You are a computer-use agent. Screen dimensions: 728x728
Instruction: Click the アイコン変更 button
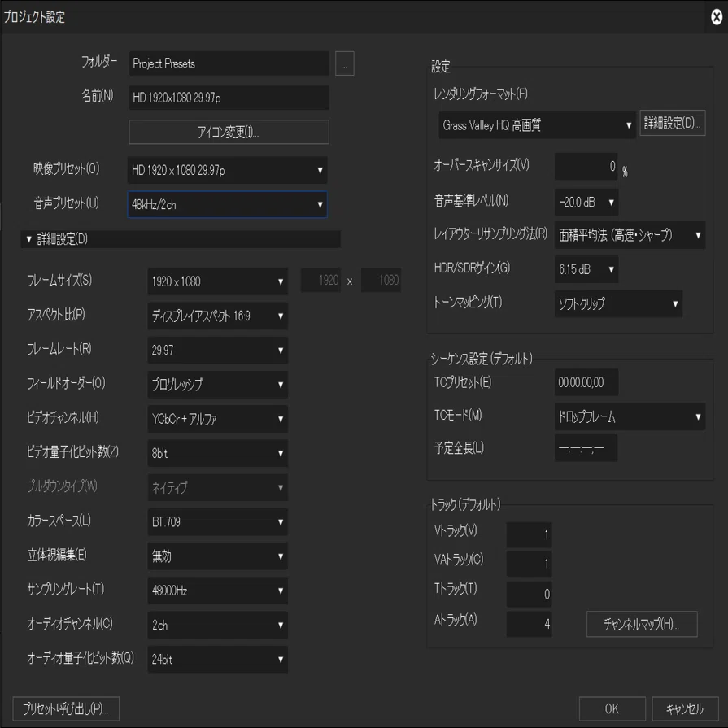coord(229,133)
